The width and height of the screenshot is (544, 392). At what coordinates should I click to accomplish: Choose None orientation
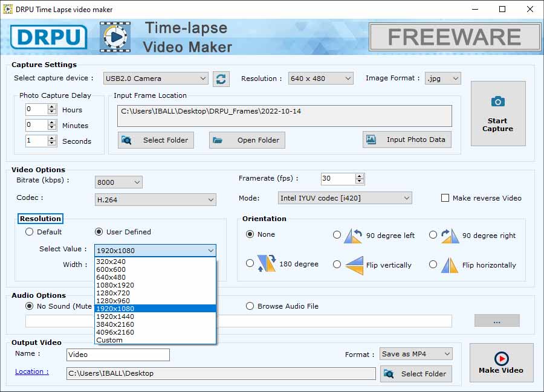pyautogui.click(x=250, y=234)
